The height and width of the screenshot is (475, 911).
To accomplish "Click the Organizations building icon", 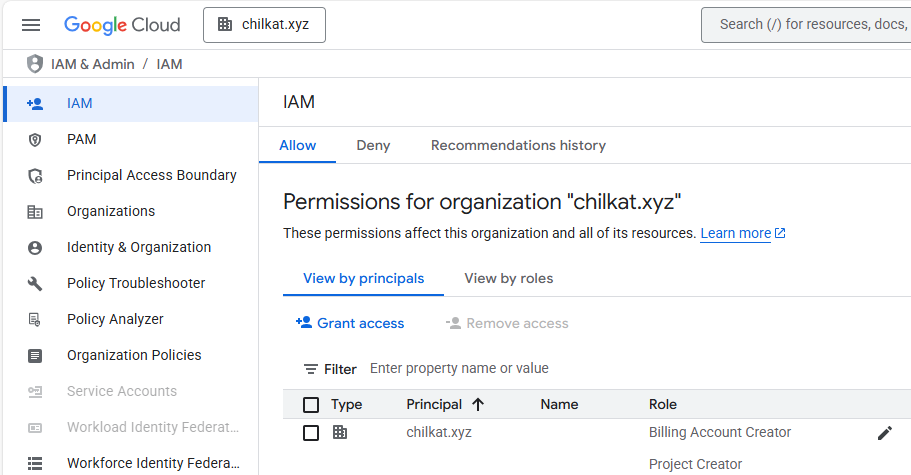I will (x=35, y=212).
